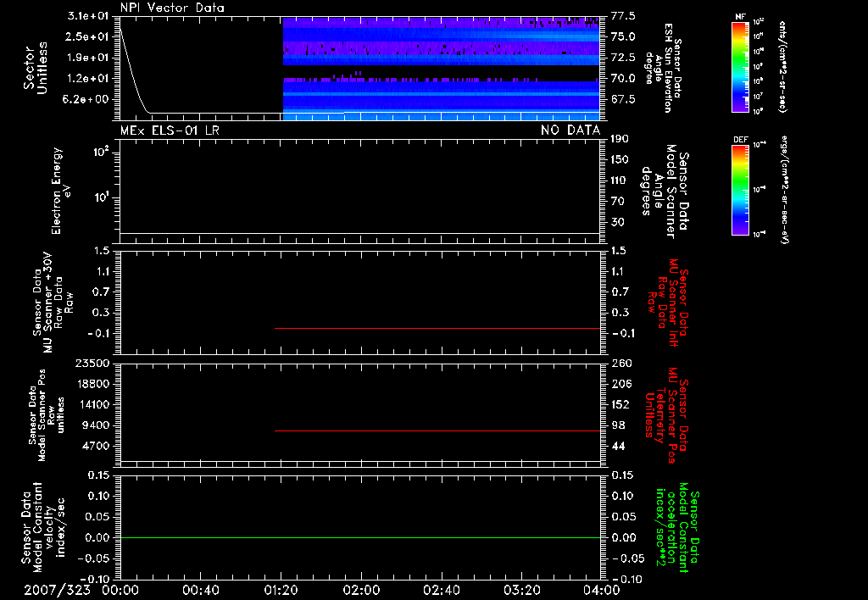868x600 pixels.
Task: Click the green zero velocity line
Action: (359, 537)
